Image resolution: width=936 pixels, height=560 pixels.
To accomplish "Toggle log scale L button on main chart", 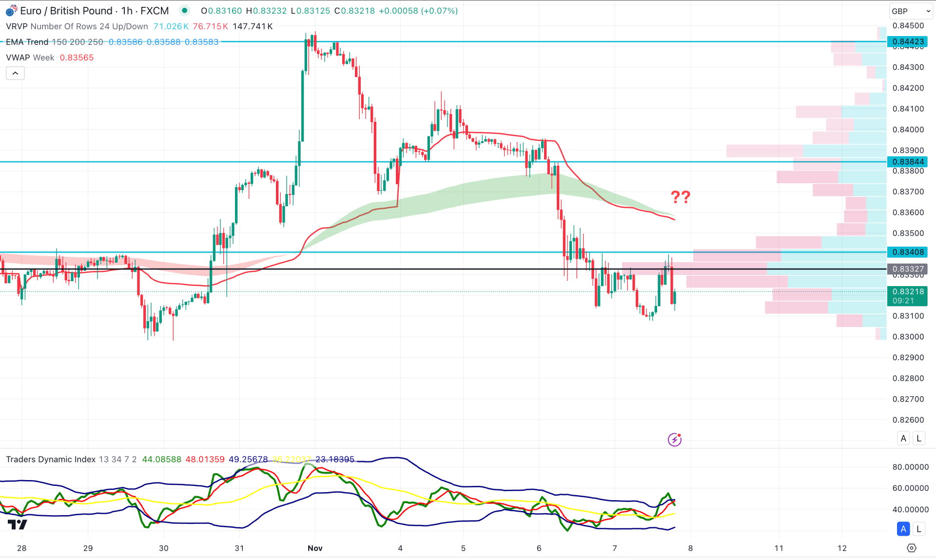I will pyautogui.click(x=919, y=438).
